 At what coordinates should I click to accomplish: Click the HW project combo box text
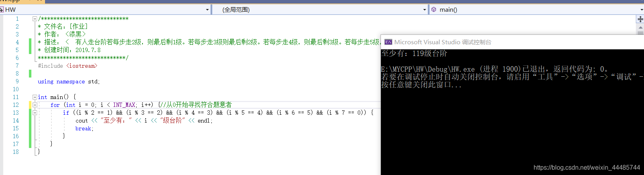click(11, 10)
